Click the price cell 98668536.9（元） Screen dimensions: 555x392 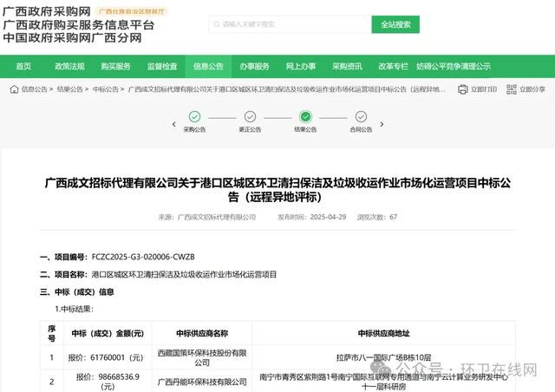click(x=108, y=382)
